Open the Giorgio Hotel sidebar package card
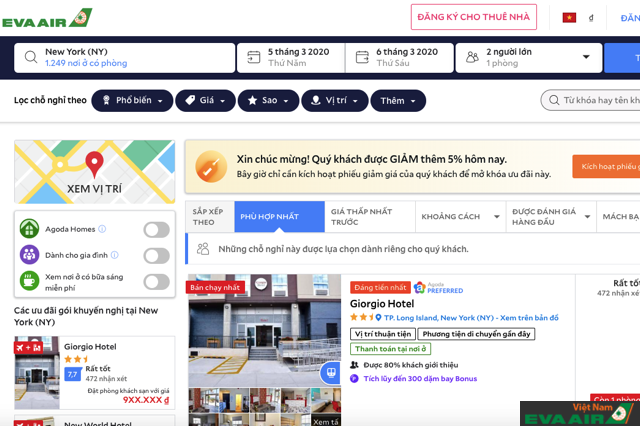Image resolution: width=640 pixels, height=426 pixels. pyautogui.click(x=95, y=373)
